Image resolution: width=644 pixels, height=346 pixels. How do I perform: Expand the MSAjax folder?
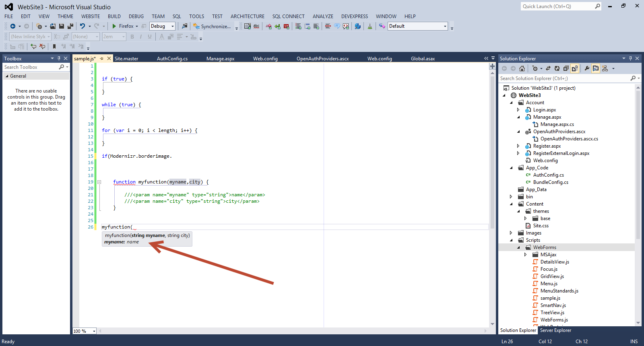(x=526, y=255)
